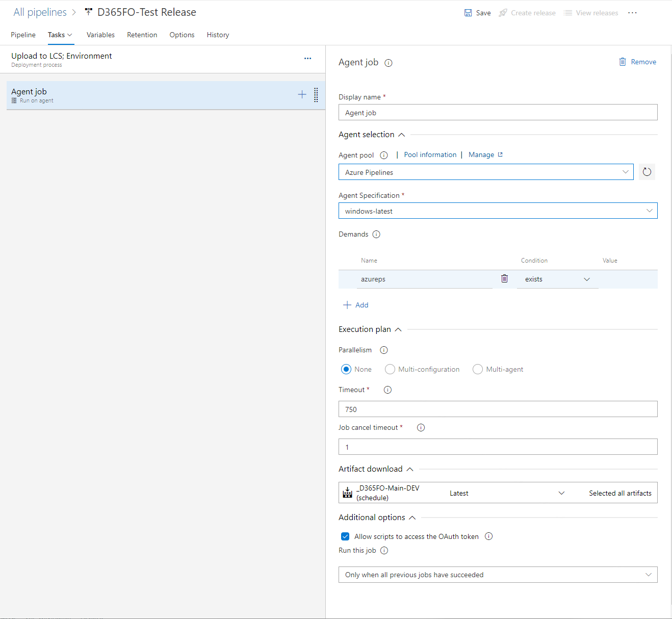Viewport: 672px width, 619px height.
Task: Open the ellipsis menu for Upload to LCS environment
Action: coord(307,59)
